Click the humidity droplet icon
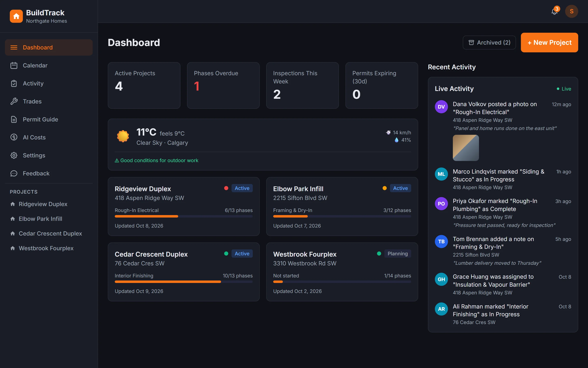Screen dimensions: 588x368 pyautogui.click(x=396, y=140)
